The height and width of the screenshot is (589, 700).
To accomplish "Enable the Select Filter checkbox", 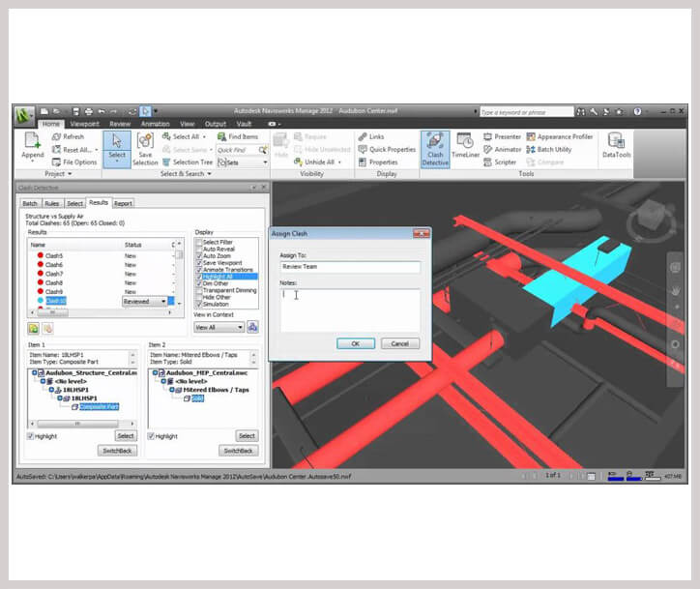I will pyautogui.click(x=199, y=242).
